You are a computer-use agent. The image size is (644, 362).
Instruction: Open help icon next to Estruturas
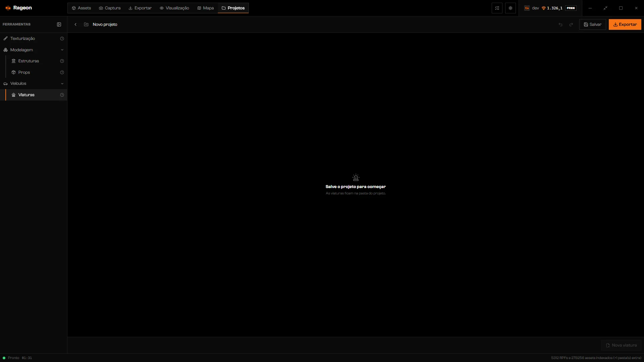click(62, 61)
